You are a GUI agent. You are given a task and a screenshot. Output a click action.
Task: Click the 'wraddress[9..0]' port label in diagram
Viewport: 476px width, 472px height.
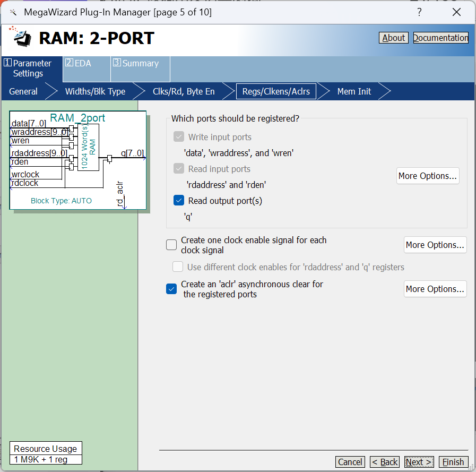39,132
